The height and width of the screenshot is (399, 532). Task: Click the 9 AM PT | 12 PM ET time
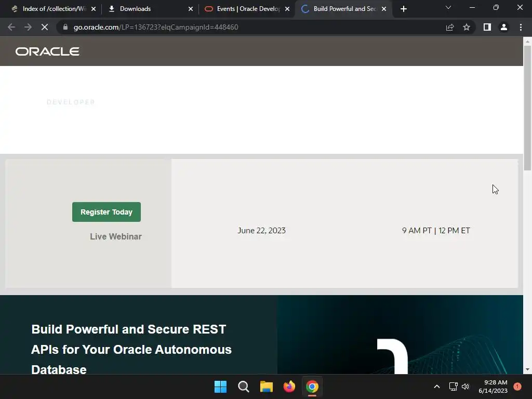[436, 230]
